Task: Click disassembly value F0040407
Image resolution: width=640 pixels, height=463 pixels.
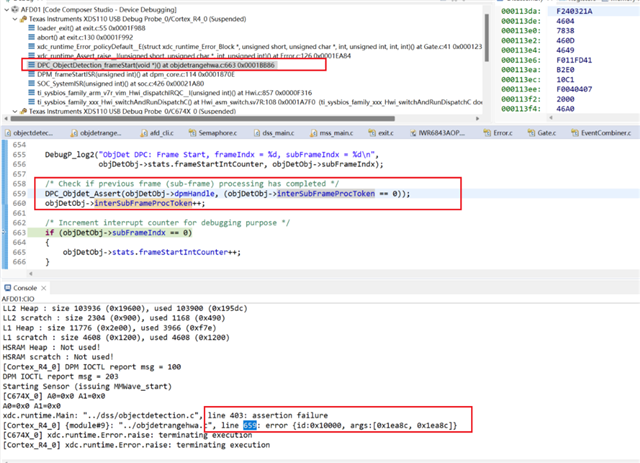Action: click(x=574, y=89)
